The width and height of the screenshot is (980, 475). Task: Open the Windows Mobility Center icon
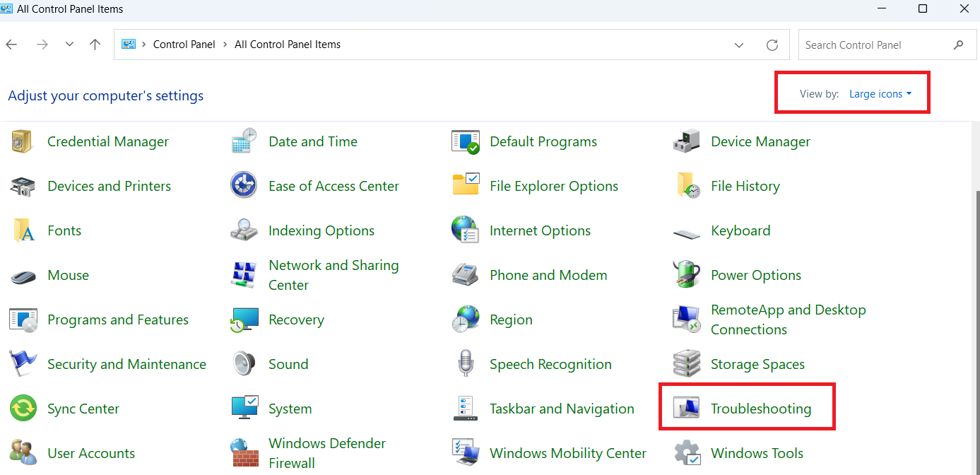click(465, 453)
